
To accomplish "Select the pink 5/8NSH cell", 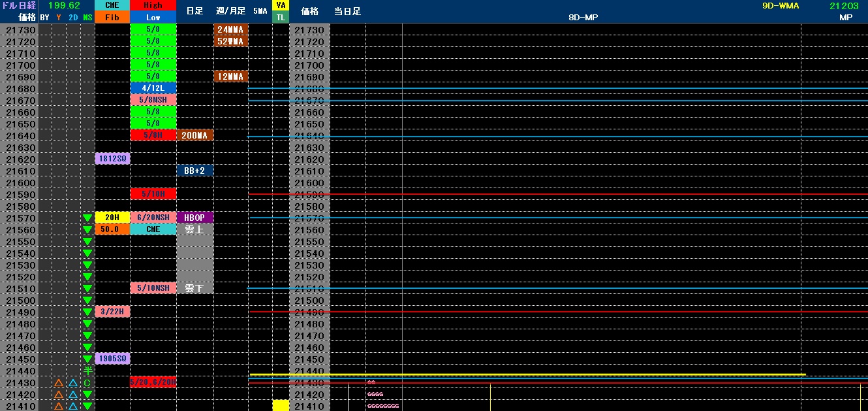I will 153,100.
